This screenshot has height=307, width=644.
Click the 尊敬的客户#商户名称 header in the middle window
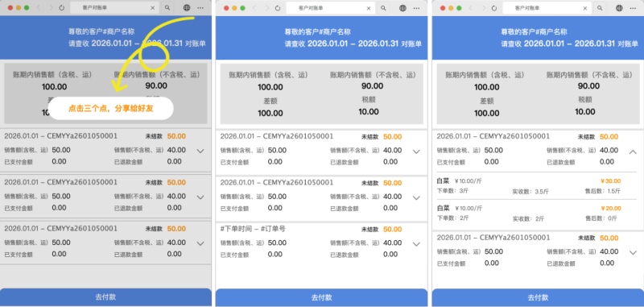click(x=318, y=31)
